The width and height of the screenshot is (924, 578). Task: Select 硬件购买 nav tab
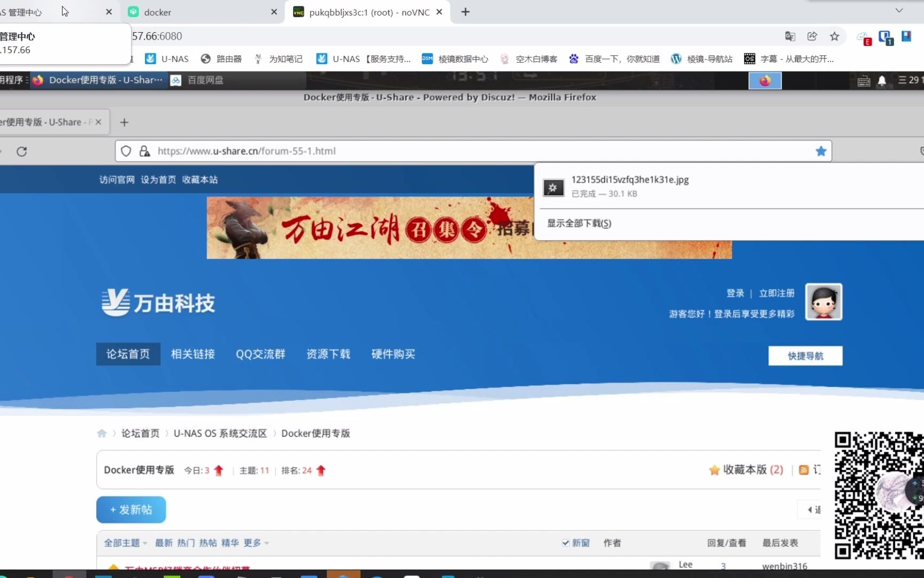click(393, 354)
